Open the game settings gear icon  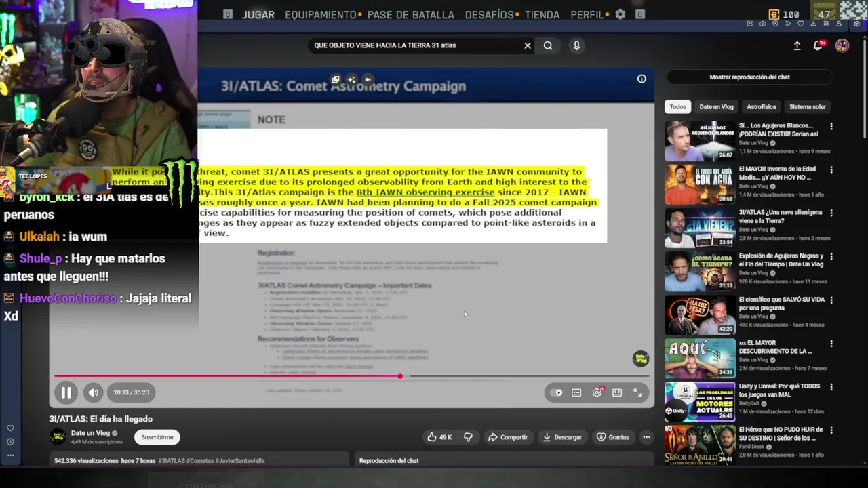tap(620, 14)
